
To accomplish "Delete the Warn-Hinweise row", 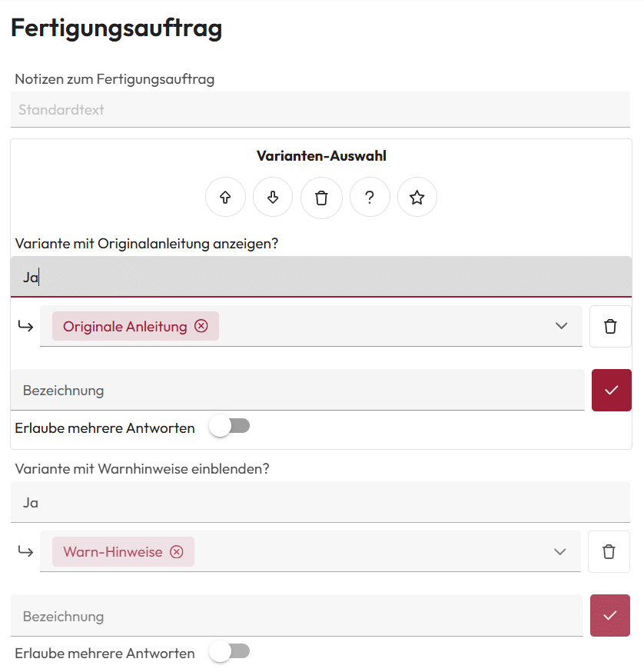I will (610, 551).
